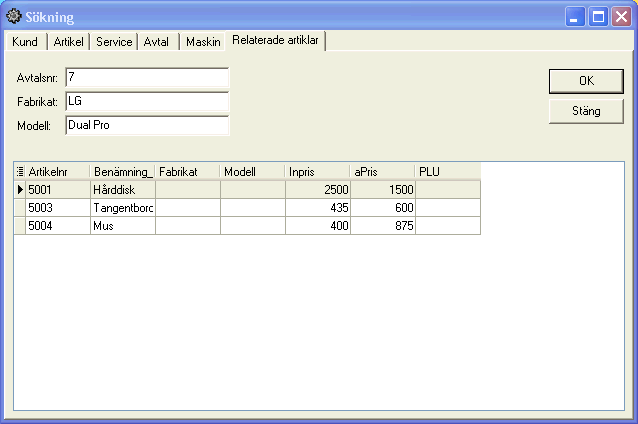Viewport: 638px width, 424px height.
Task: Select the Avtal tab
Action: [x=157, y=42]
